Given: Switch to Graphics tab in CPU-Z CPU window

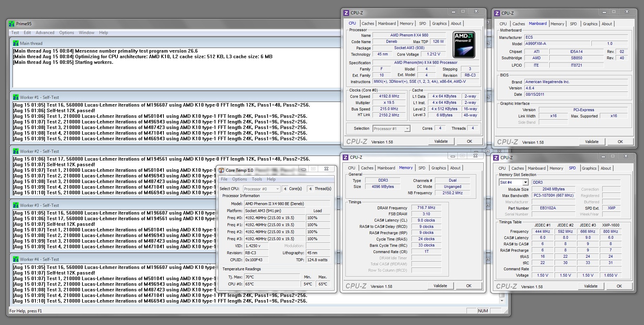Looking at the screenshot, I should tap(439, 23).
